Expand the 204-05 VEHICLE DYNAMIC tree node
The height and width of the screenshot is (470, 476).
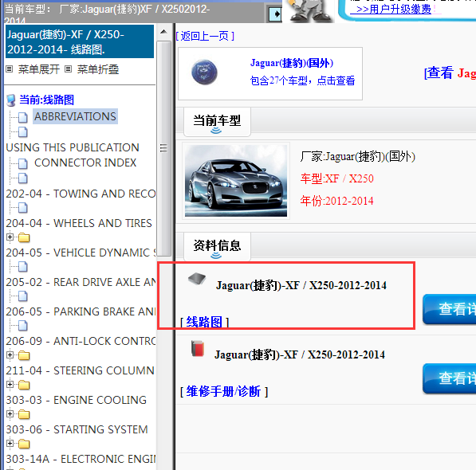(x=10, y=237)
